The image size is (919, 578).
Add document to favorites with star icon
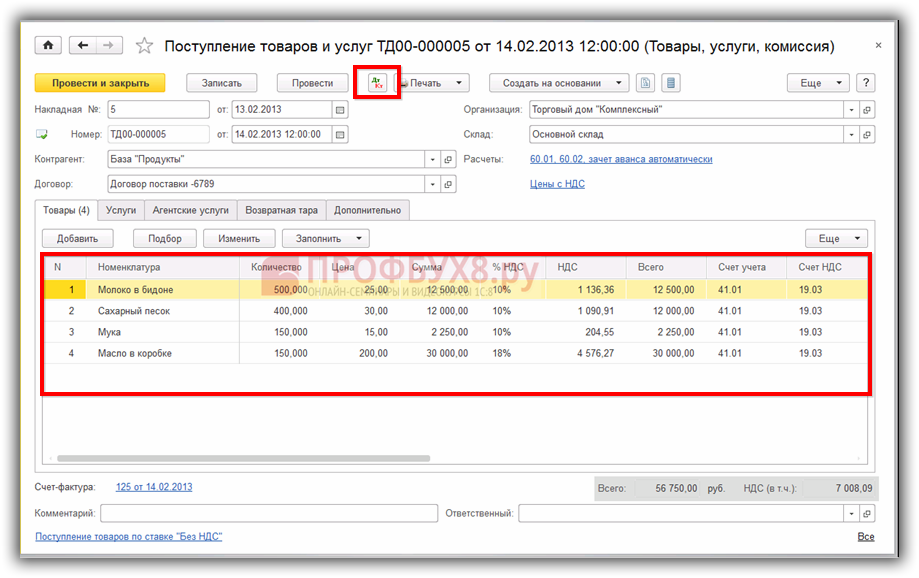145,46
